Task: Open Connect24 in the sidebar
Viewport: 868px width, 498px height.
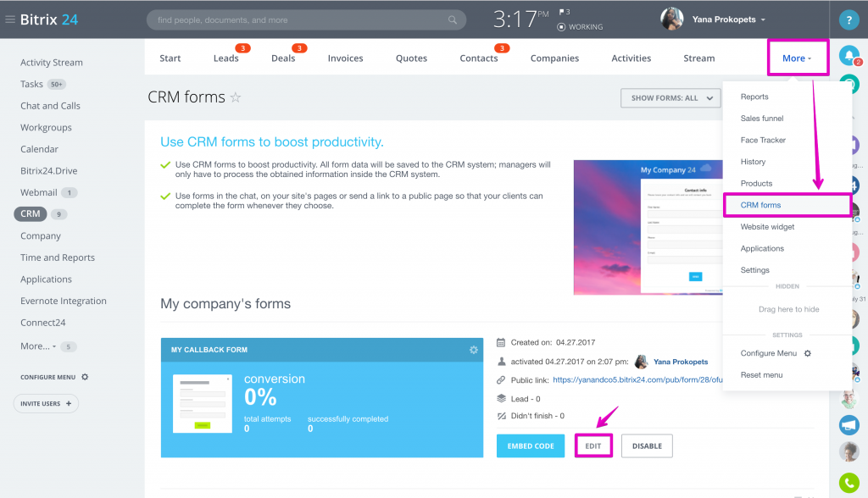Action: (43, 323)
